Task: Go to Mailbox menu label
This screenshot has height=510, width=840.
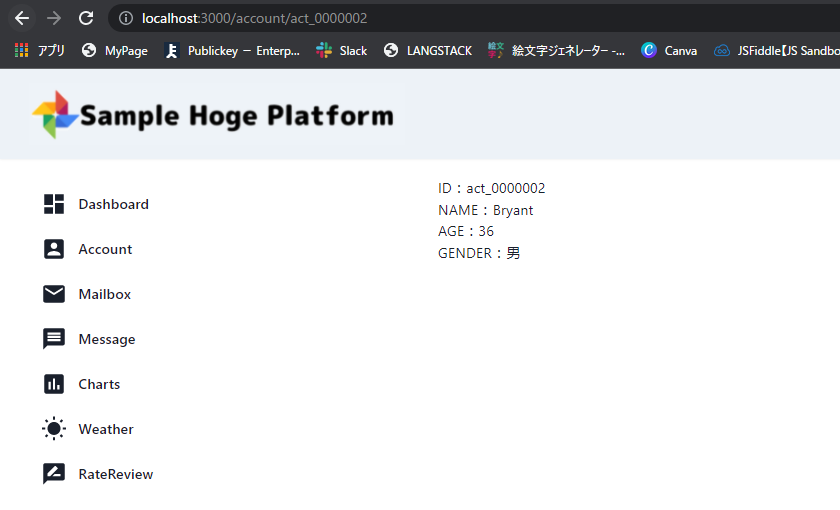Action: coord(104,294)
